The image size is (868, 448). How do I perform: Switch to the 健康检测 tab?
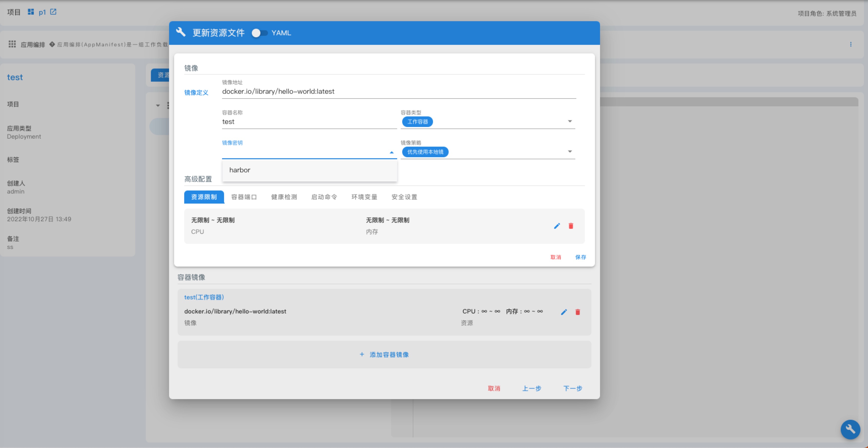tap(284, 197)
